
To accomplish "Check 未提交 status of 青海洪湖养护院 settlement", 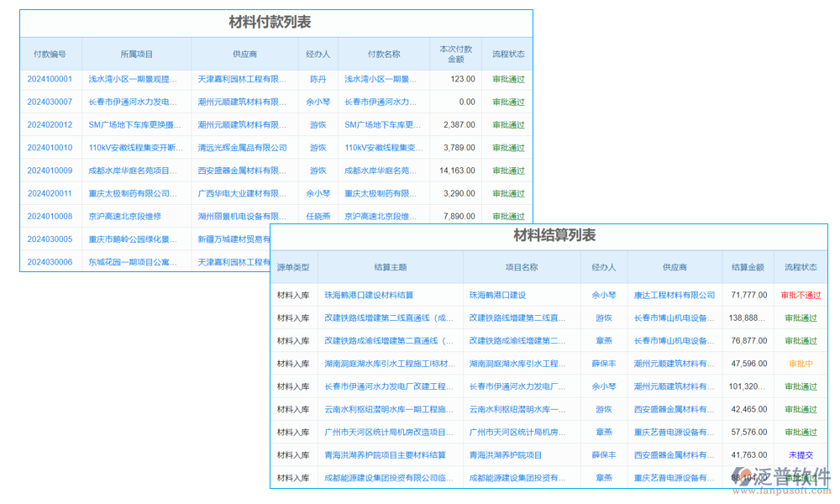I will tap(801, 454).
